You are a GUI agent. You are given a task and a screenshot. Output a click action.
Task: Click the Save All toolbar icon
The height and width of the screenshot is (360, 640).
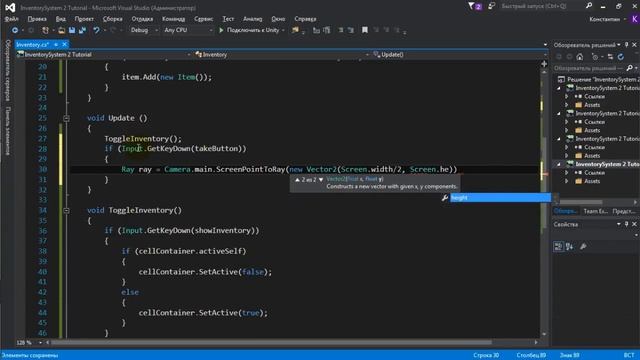point(82,30)
